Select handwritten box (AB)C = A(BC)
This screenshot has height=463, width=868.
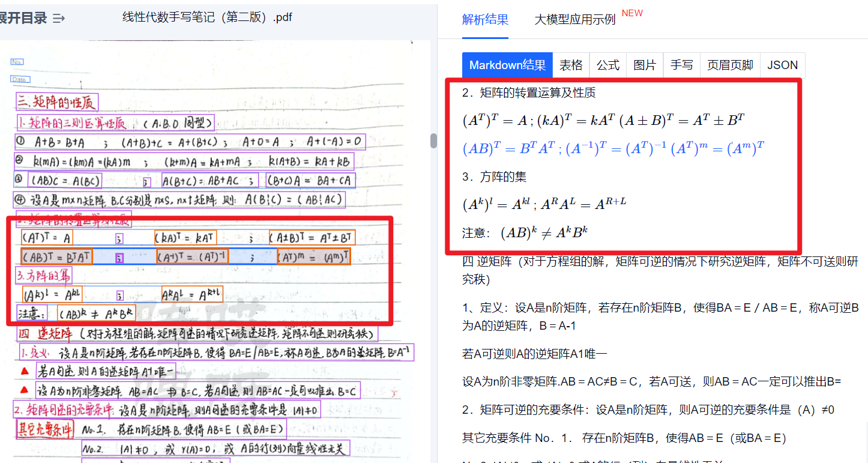(x=65, y=180)
